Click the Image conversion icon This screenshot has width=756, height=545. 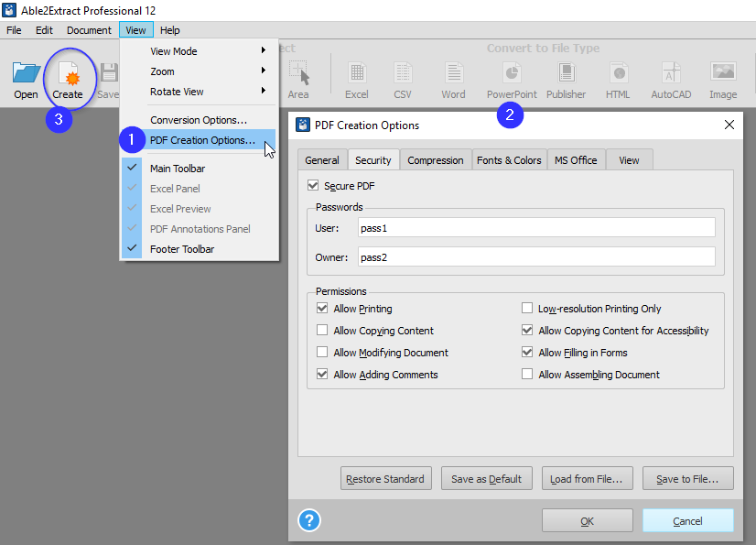pyautogui.click(x=723, y=71)
